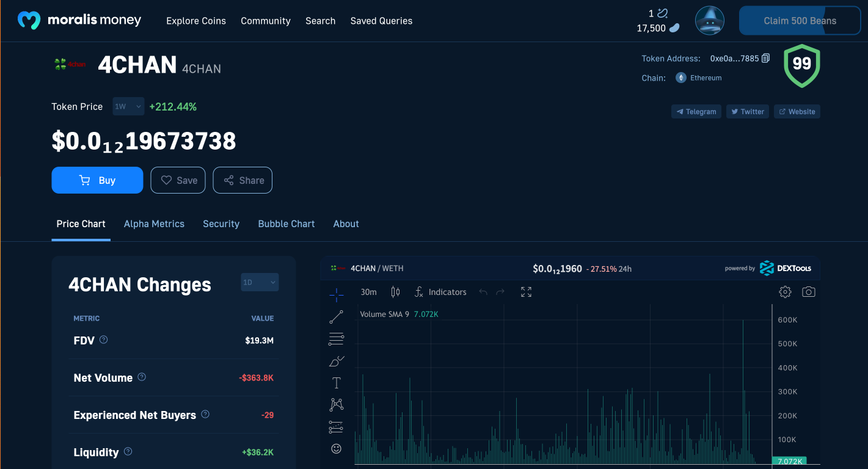Show the Net Volume info icon
The width and height of the screenshot is (868, 469).
coord(142,377)
